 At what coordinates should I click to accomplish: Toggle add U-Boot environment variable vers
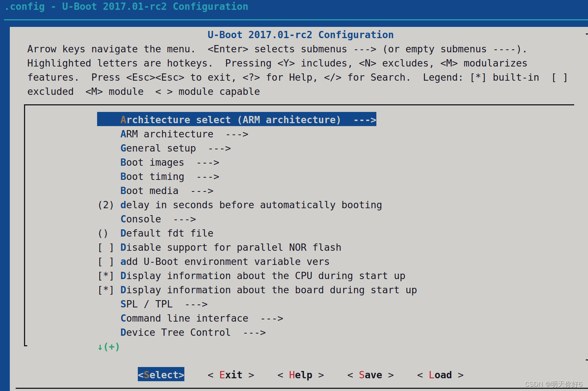coord(214,262)
